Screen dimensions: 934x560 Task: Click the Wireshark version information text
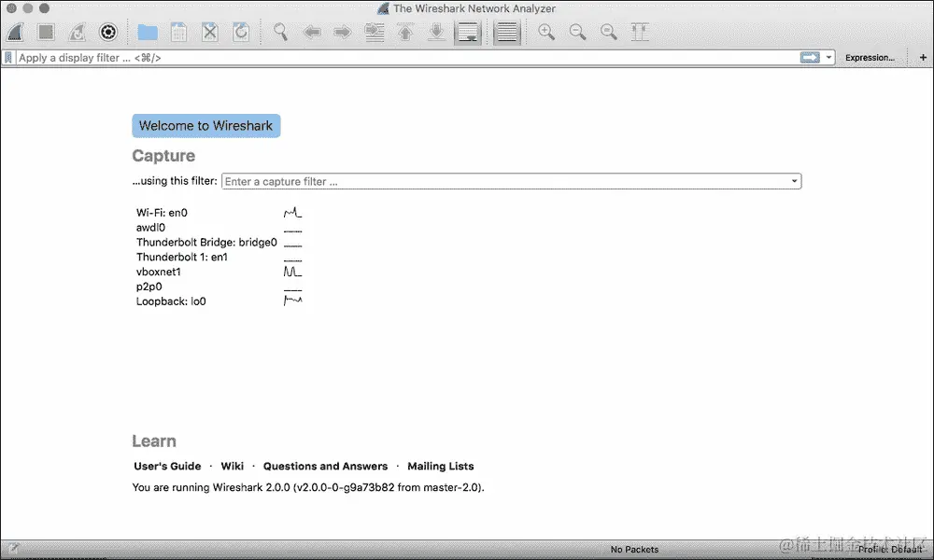308,487
